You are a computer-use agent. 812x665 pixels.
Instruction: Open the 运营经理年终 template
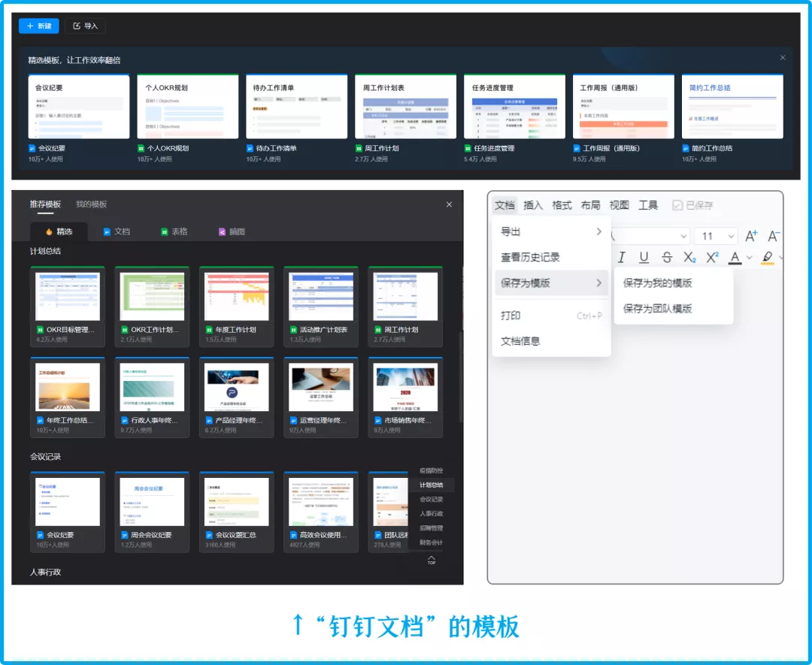coord(321,397)
